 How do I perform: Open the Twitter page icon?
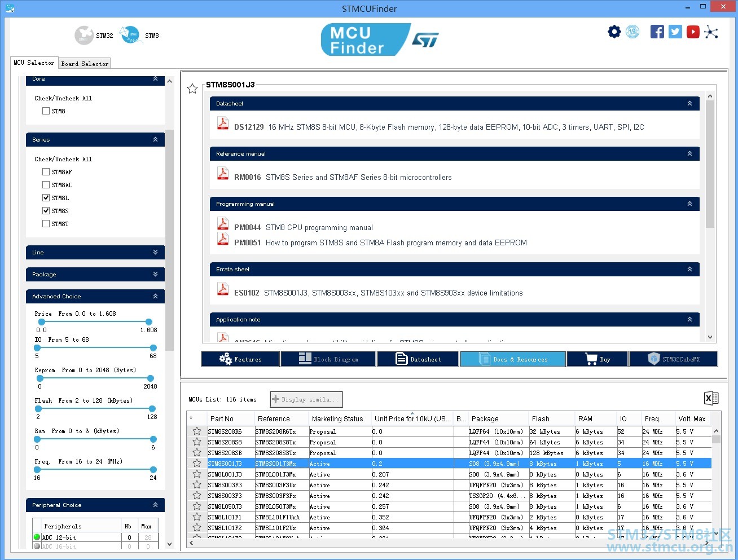pos(675,32)
